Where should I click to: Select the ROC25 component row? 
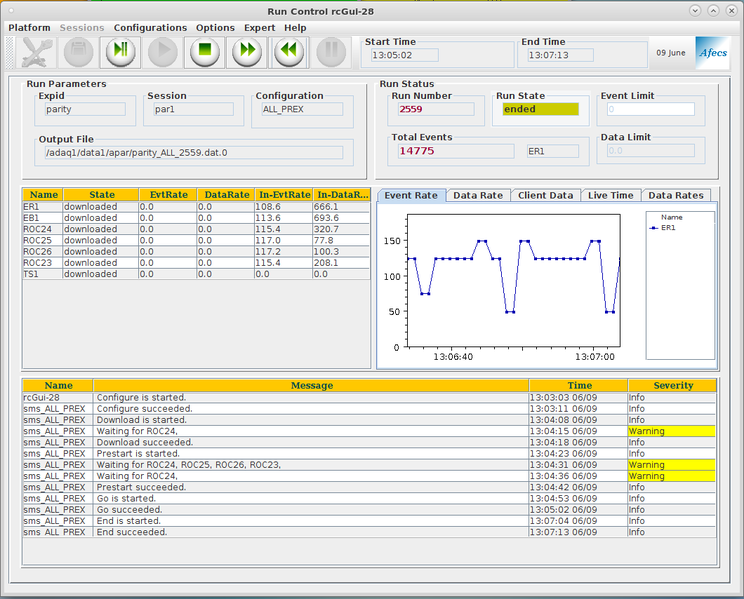point(196,241)
